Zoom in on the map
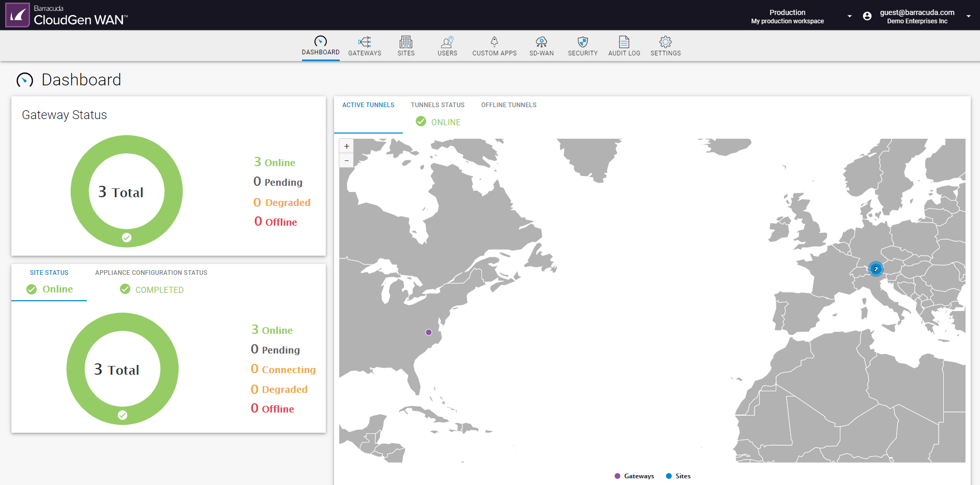This screenshot has height=485, width=980. (x=346, y=146)
